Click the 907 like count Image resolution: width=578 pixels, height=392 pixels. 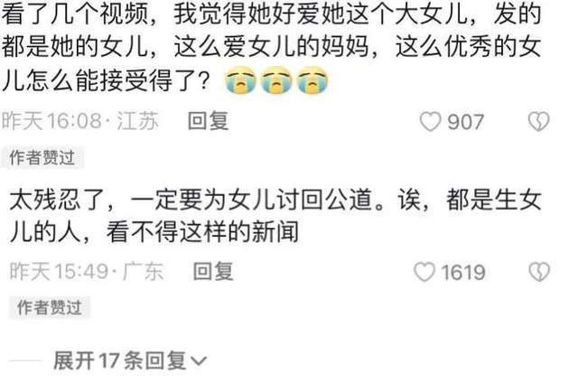point(465,122)
